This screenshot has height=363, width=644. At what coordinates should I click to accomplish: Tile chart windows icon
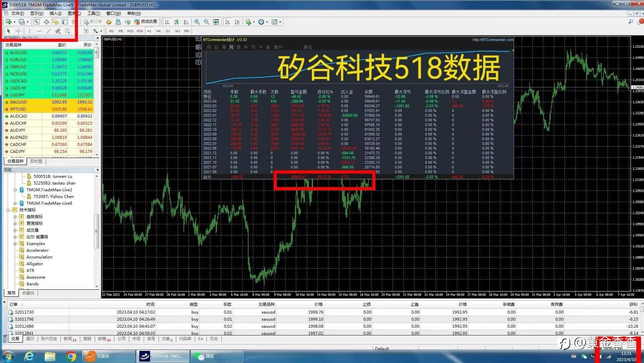(216, 22)
